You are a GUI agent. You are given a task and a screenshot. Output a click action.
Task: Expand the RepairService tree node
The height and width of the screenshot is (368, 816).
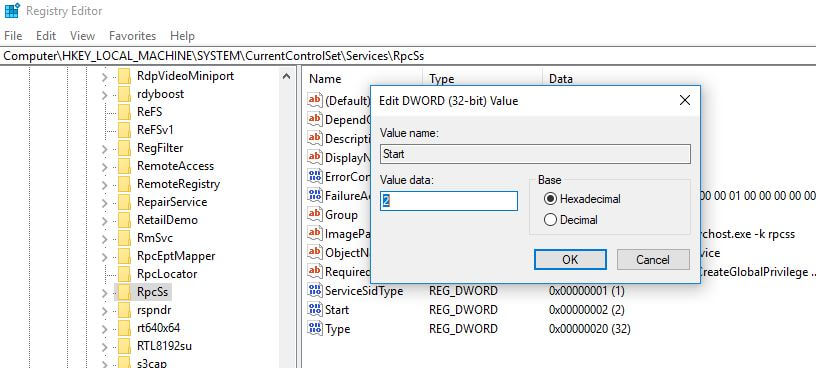click(x=104, y=203)
